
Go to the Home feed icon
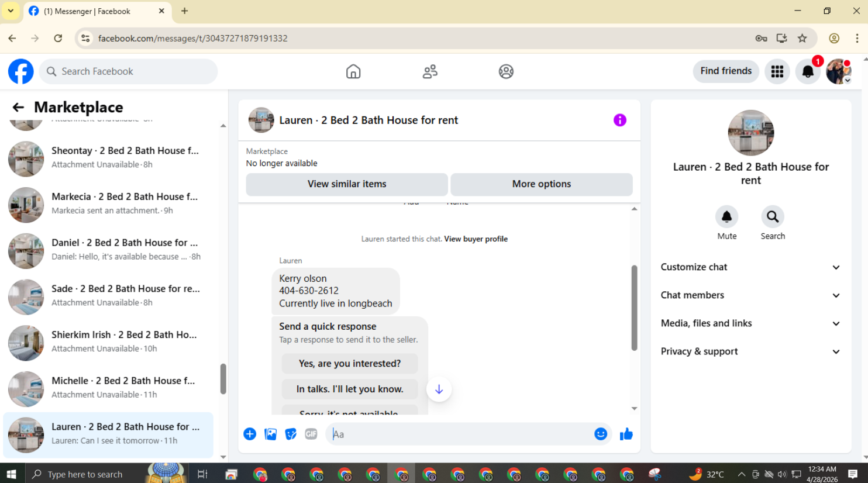click(x=353, y=71)
